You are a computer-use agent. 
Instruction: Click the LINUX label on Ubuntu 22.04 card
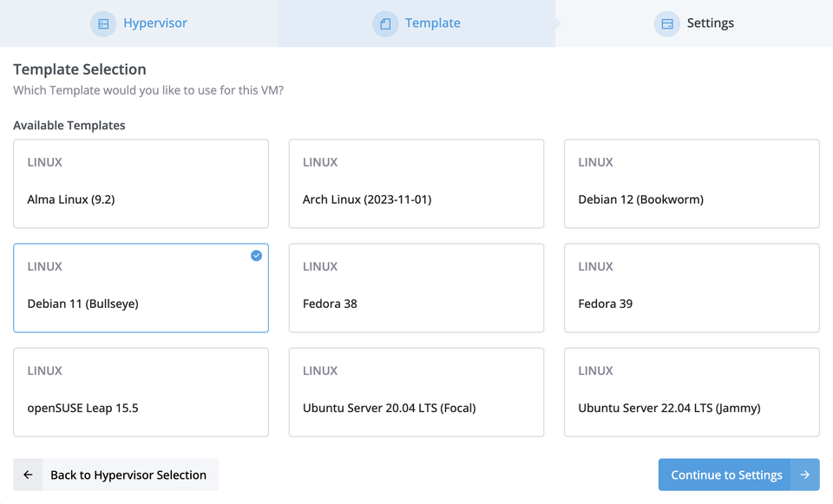click(x=595, y=370)
